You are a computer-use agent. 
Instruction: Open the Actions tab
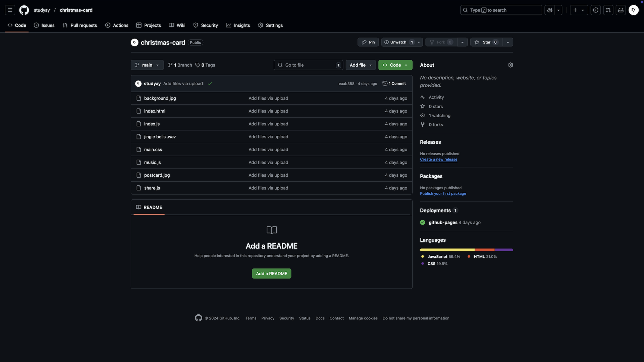[117, 25]
